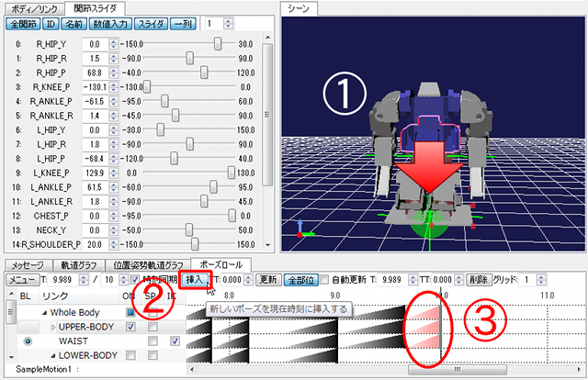Click the R_HIP_Y slider handle
Image resolution: width=588 pixels, height=380 pixels.
pyautogui.click(x=218, y=43)
